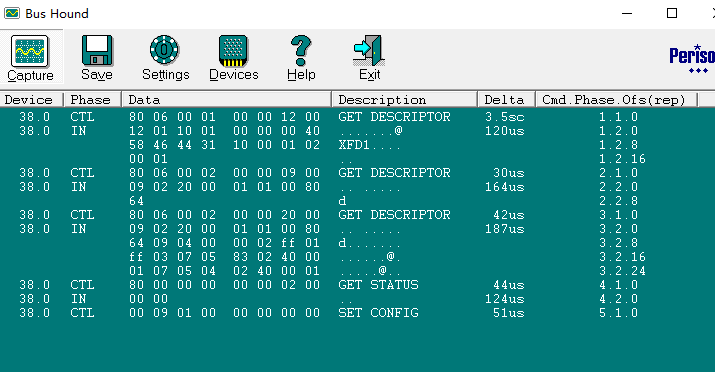Click the 124us delta value

(504, 299)
